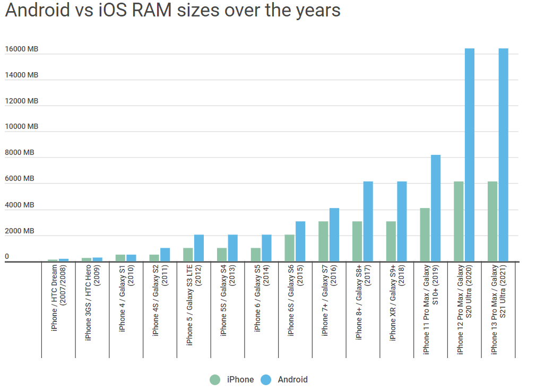The width and height of the screenshot is (536, 392).
Task: Click the Galaxy S5 blue bar (2014)
Action: pos(266,248)
